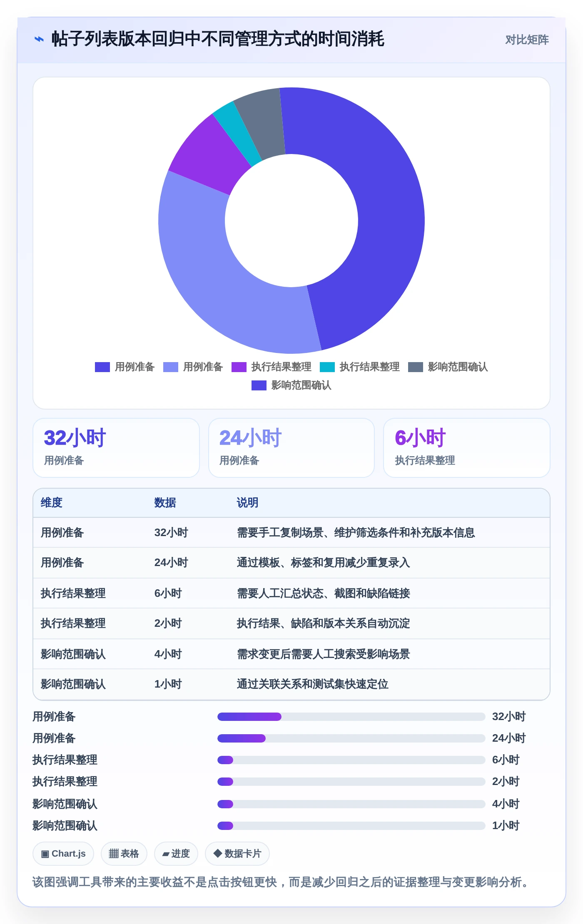Toggle the cyan 执行结果整理 legend item
583x924 pixels.
pyautogui.click(x=359, y=367)
